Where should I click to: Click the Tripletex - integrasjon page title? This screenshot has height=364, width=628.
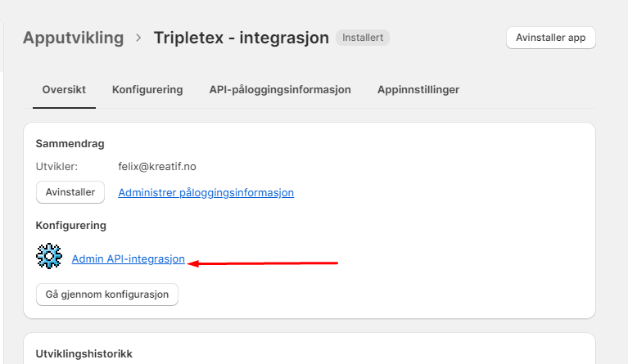coord(241,38)
